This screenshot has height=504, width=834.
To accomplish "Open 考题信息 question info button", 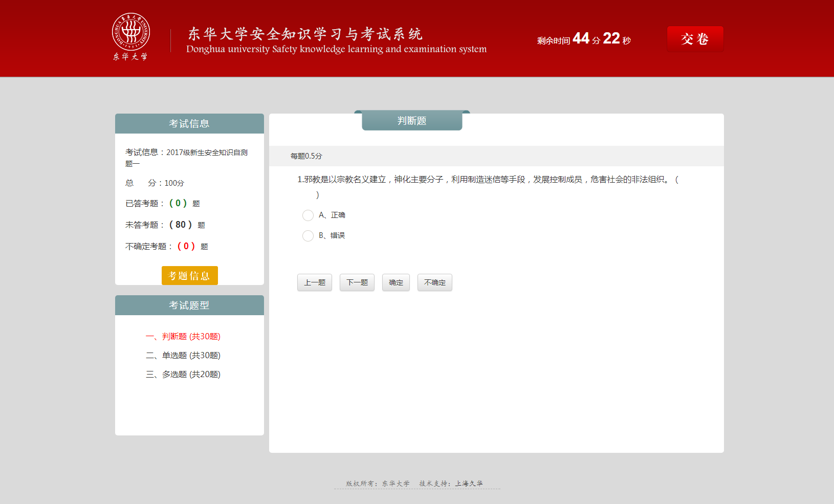I will coord(189,276).
